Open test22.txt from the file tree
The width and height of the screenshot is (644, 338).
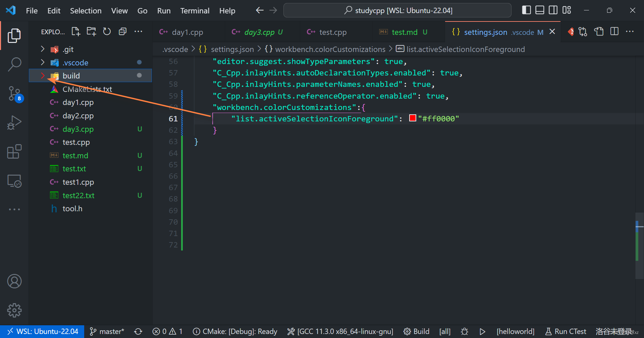(91, 195)
